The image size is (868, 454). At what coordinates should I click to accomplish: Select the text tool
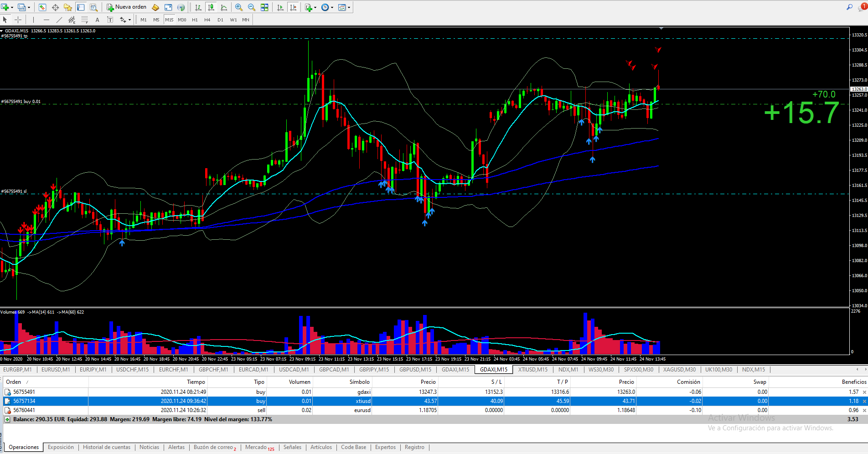[97, 20]
